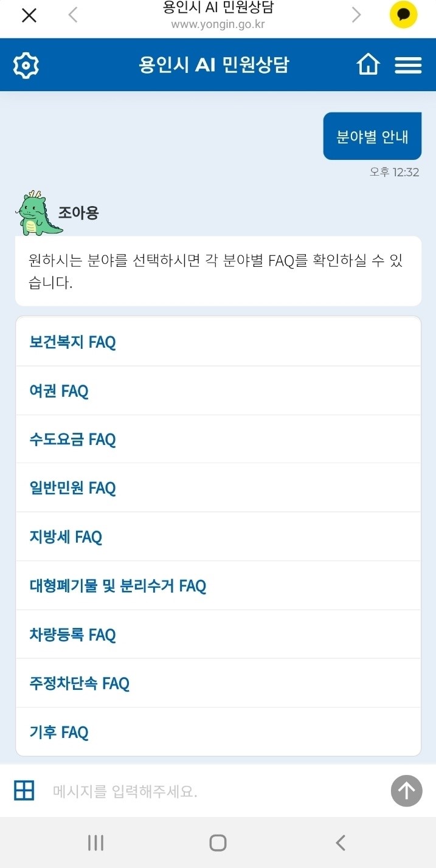Open the hamburger menu icon

point(408,65)
